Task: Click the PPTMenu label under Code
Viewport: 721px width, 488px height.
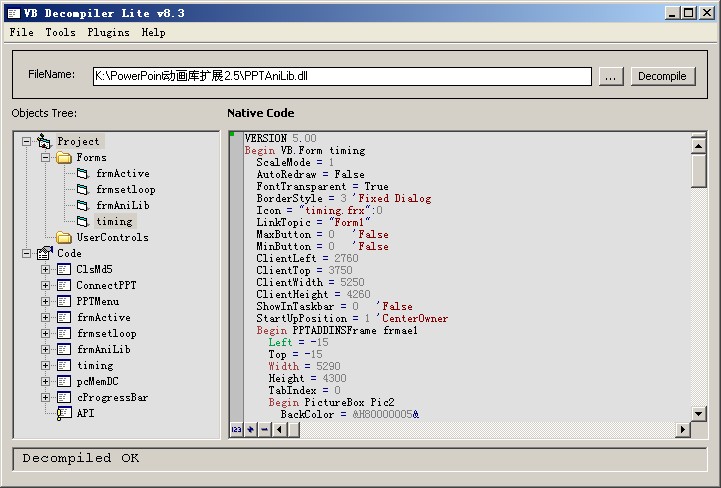Action: pos(97,301)
